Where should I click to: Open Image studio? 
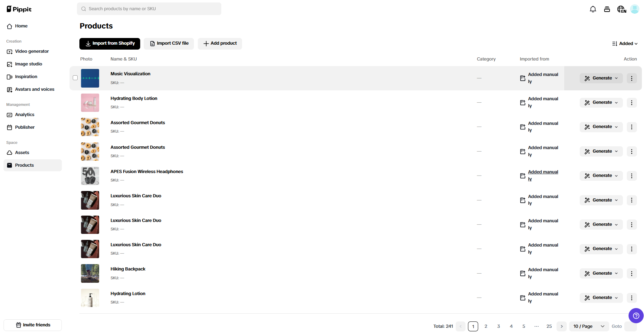tap(28, 64)
